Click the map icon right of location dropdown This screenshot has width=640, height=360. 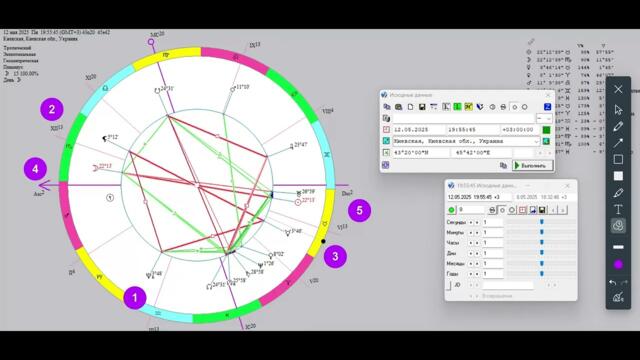pos(546,141)
